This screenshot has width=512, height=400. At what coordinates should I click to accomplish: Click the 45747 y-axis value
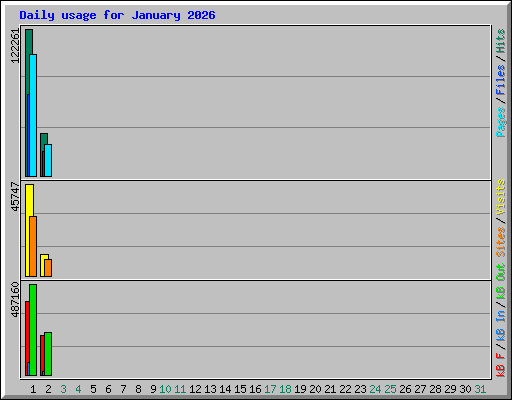tap(15, 196)
